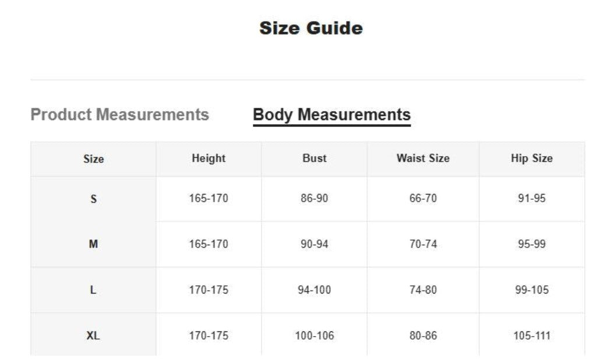The height and width of the screenshot is (364, 607).
Task: Click the 80-86 waist cell
Action: pyautogui.click(x=423, y=335)
